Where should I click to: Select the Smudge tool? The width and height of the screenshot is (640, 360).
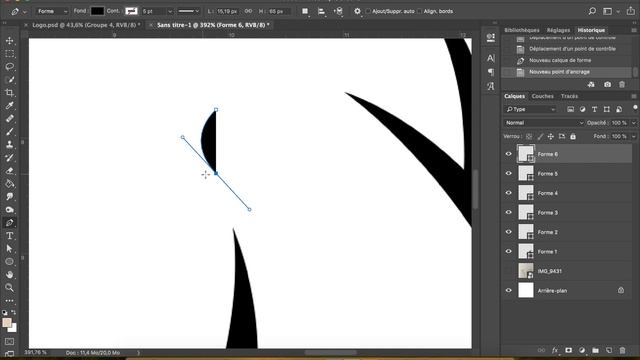pos(9,197)
